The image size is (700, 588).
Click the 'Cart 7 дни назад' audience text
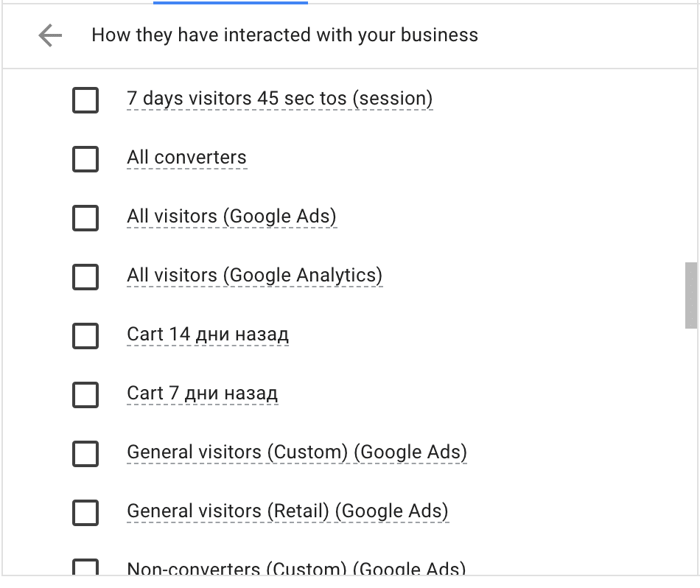click(x=202, y=393)
